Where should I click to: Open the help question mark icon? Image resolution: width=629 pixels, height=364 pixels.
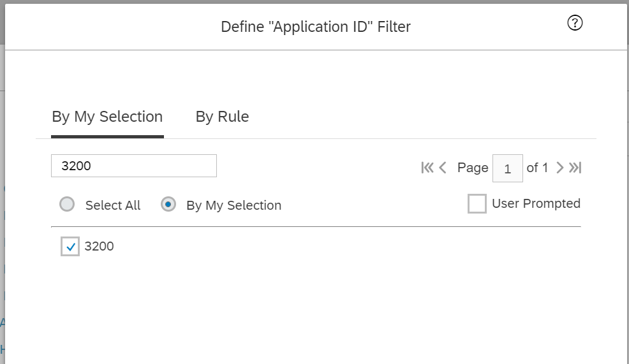coord(575,23)
